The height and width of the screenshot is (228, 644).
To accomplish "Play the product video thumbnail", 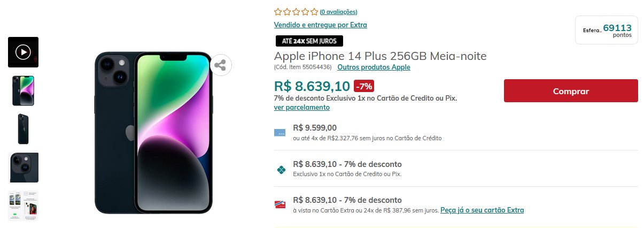I will [x=23, y=52].
